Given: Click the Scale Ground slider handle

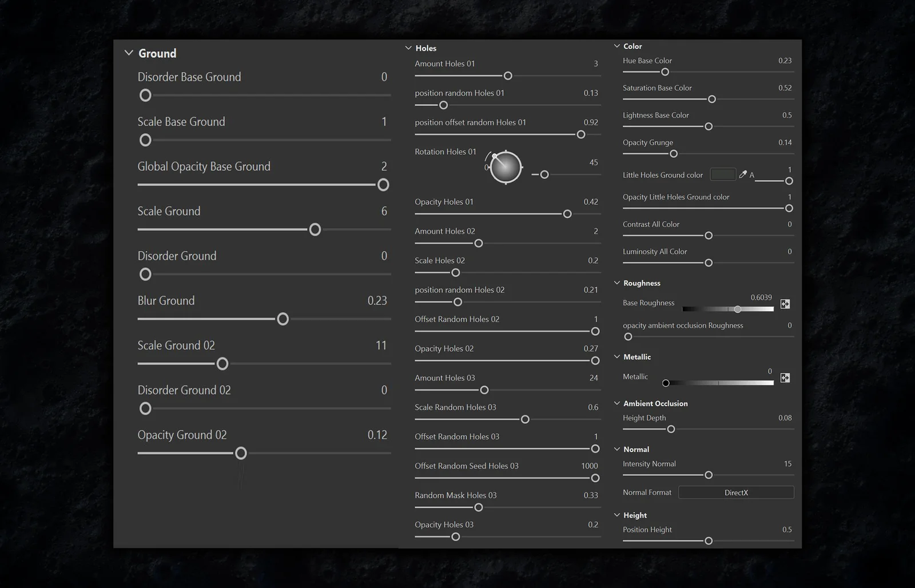Looking at the screenshot, I should (x=315, y=230).
